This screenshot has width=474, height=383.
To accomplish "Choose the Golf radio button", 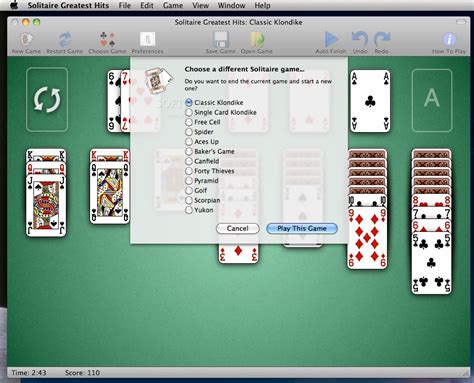I will click(189, 191).
